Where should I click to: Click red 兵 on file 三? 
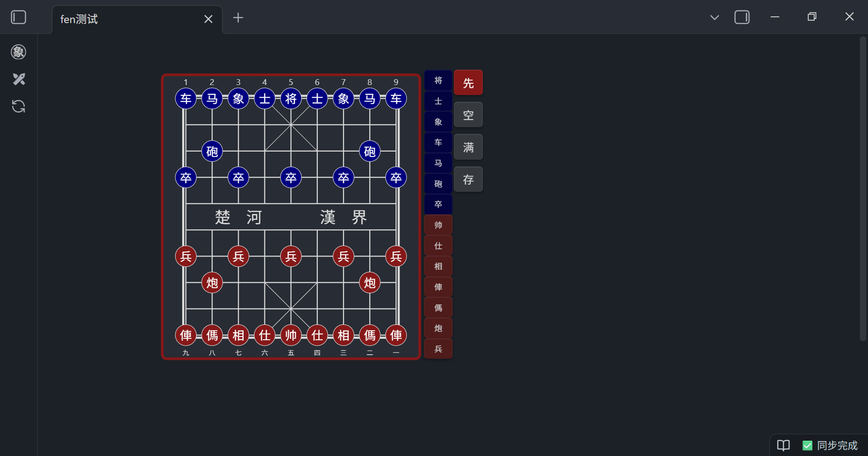[344, 256]
